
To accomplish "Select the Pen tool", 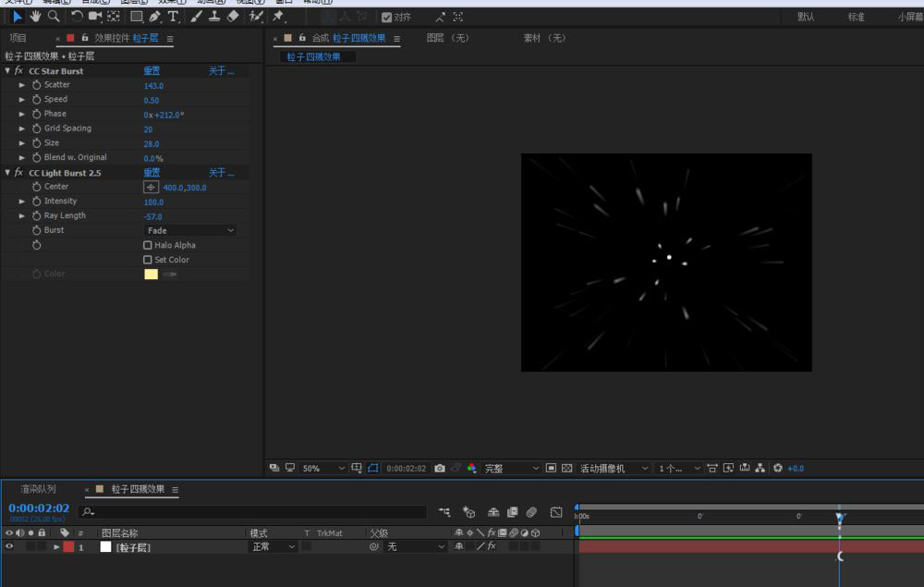I will (154, 17).
